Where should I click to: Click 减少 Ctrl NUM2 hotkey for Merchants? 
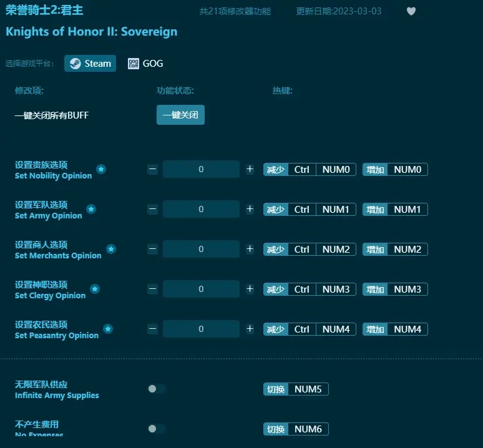(x=310, y=249)
